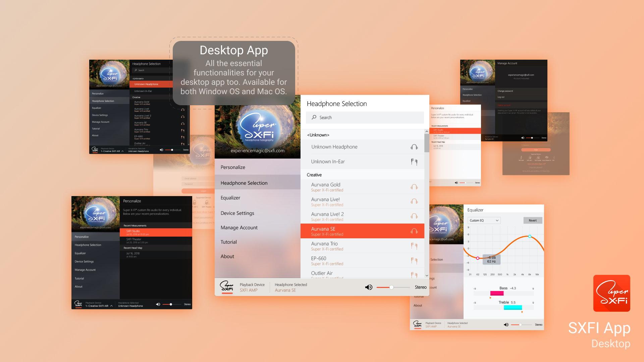This screenshot has height=362, width=644.
Task: Click headphone icon beside Aurvana Gold in main window
Action: (x=414, y=187)
